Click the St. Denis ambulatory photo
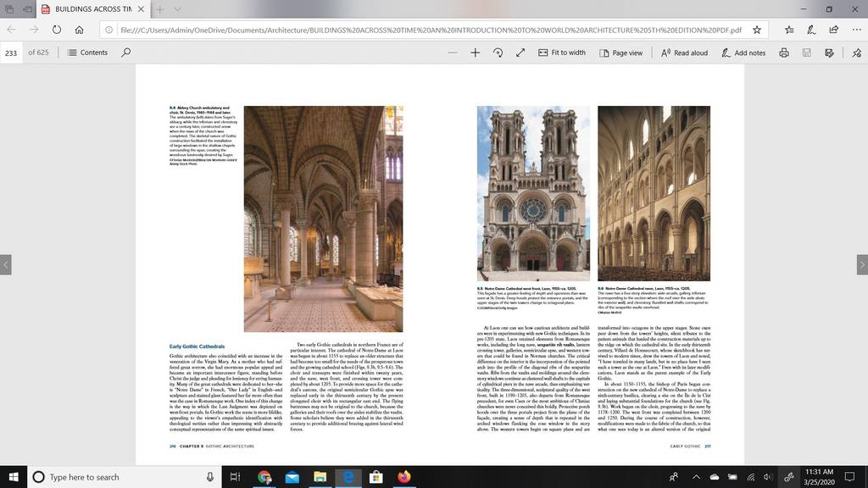The height and width of the screenshot is (488, 868). [x=323, y=219]
